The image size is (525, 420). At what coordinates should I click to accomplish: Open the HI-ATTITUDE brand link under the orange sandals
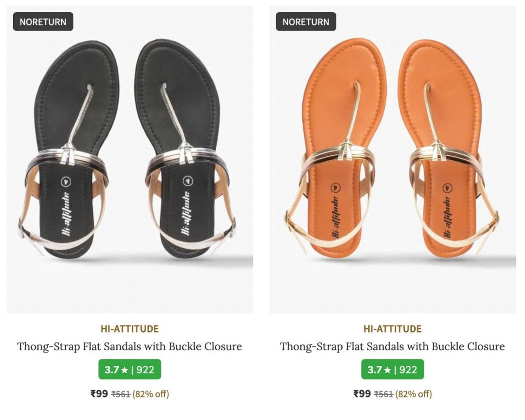pyautogui.click(x=392, y=329)
